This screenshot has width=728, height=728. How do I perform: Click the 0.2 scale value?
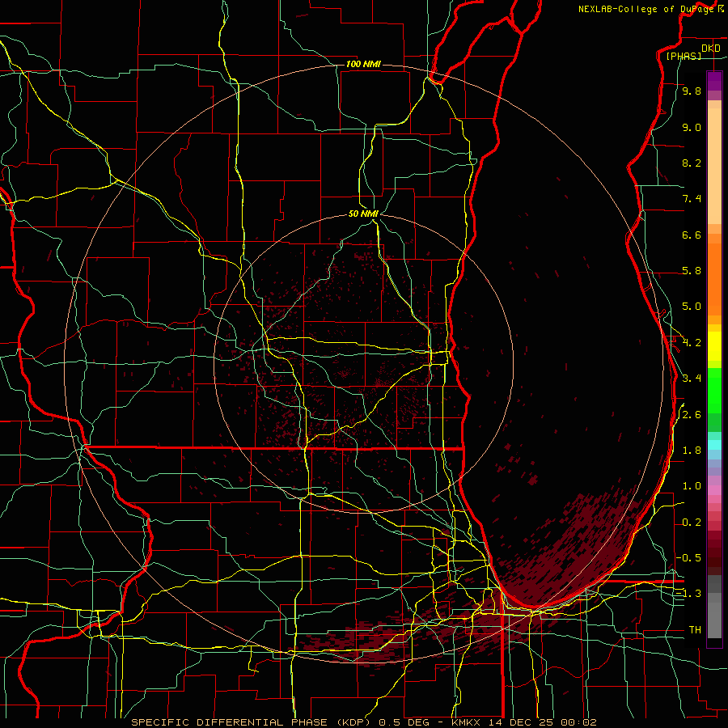(x=692, y=523)
